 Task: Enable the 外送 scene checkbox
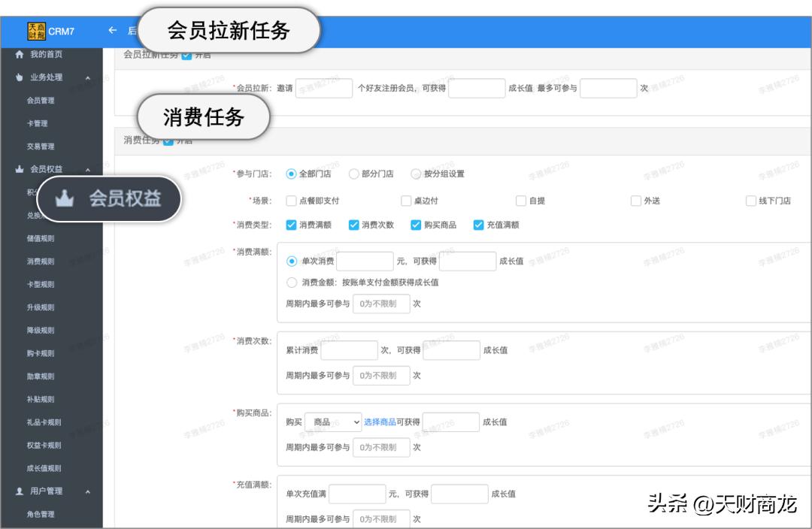pos(635,200)
